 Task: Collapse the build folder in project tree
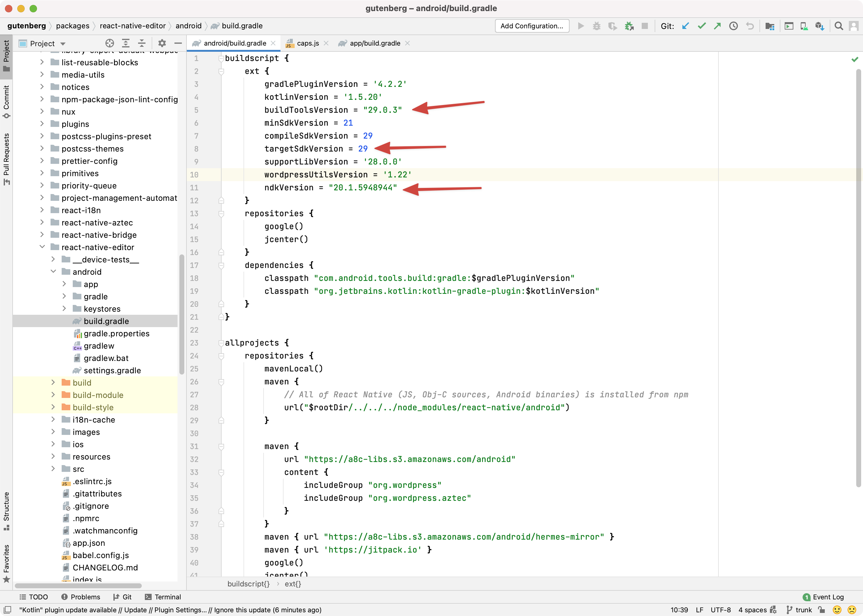(53, 382)
